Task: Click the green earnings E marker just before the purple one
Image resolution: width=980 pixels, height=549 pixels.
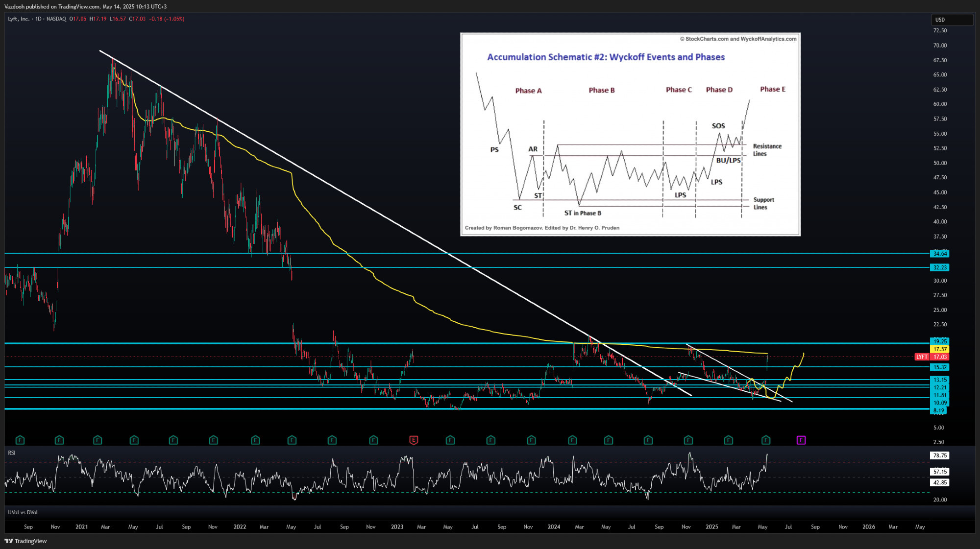Action: (x=766, y=440)
